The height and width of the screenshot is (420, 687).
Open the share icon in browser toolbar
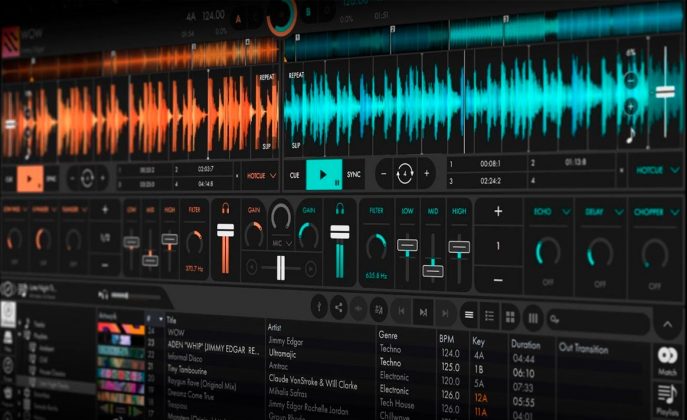pyautogui.click(x=339, y=307)
